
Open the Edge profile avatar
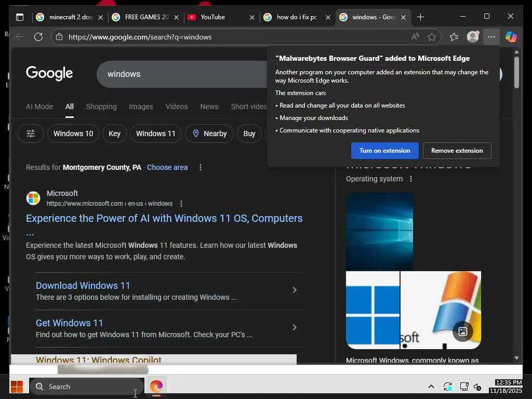(x=473, y=37)
